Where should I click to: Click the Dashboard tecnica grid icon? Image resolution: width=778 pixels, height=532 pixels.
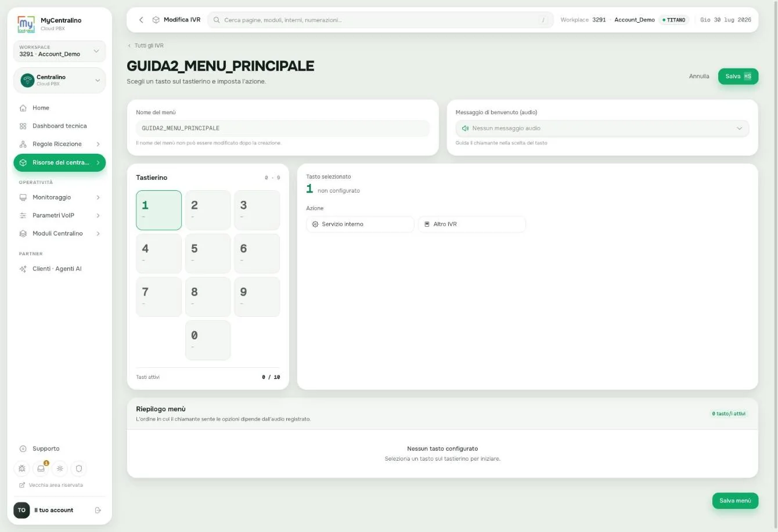23,126
